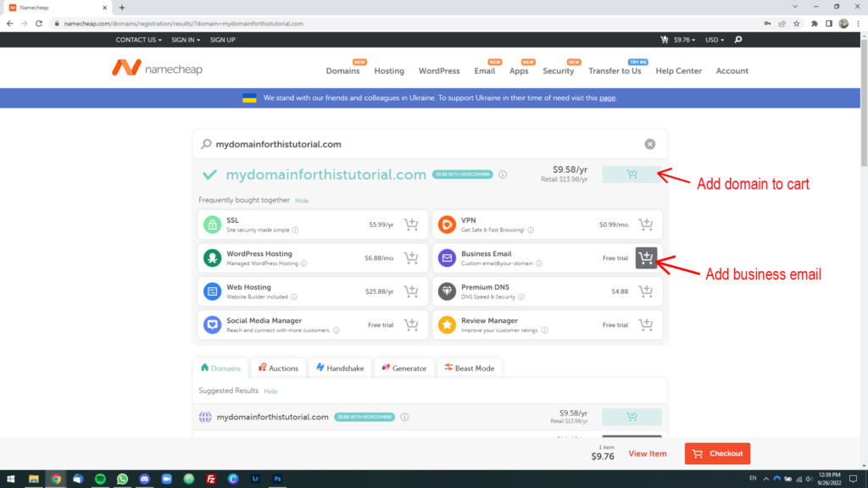
Task: Bookmark this page with star icon
Action: [x=797, y=24]
